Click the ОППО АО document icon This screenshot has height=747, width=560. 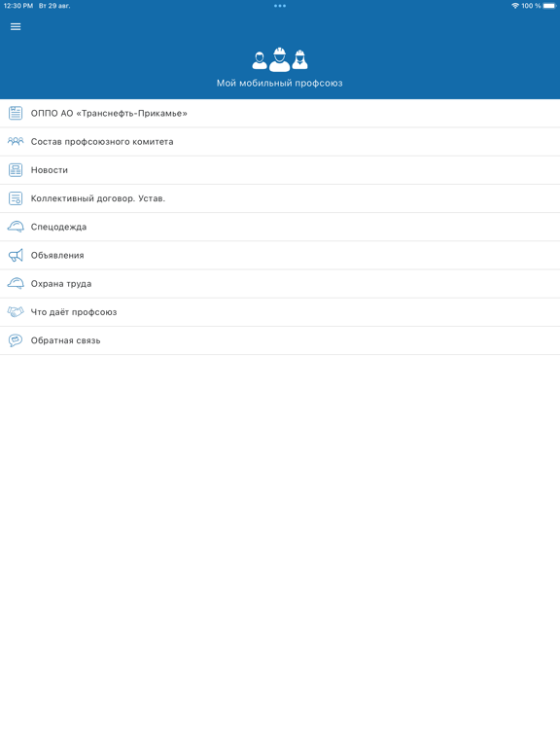tap(16, 113)
